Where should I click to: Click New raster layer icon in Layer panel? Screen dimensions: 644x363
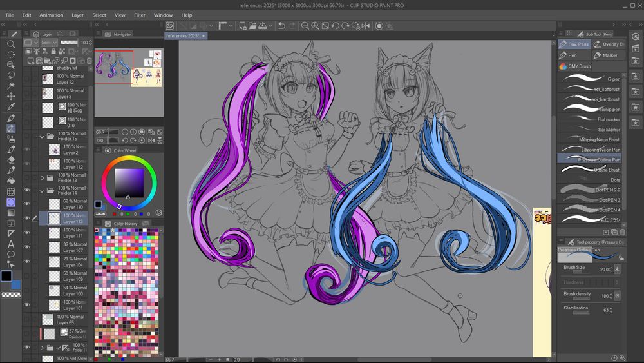[x=31, y=61]
